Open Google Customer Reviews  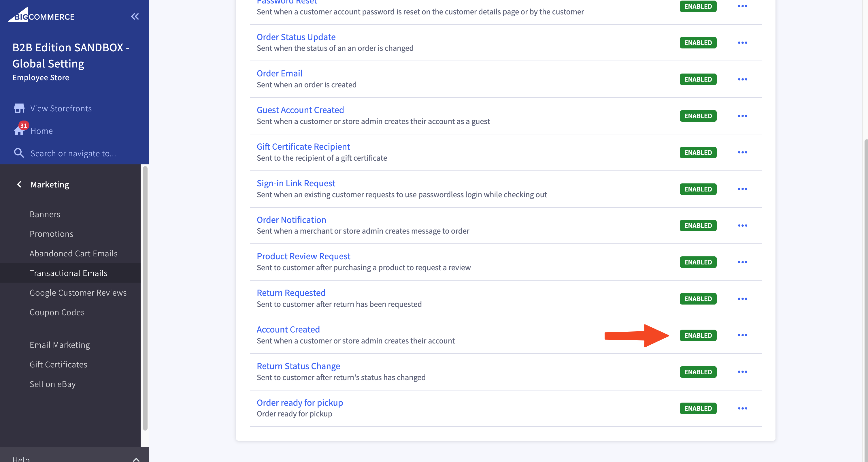point(78,292)
